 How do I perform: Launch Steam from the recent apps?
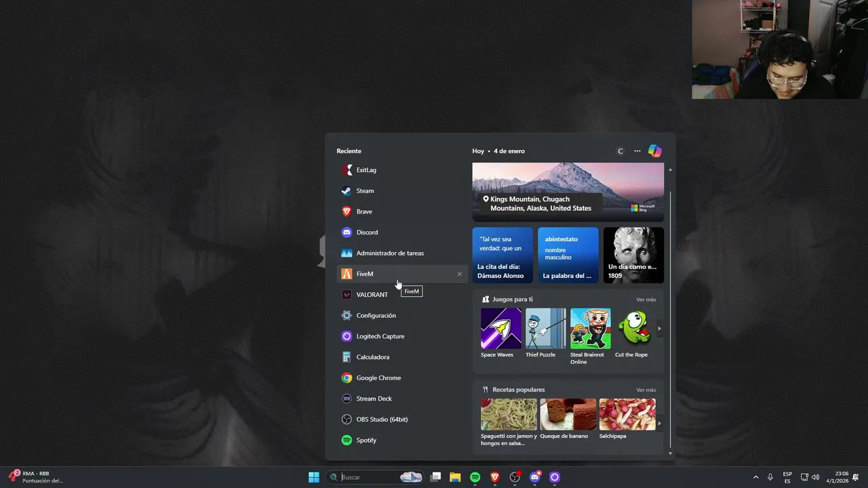pos(401,191)
